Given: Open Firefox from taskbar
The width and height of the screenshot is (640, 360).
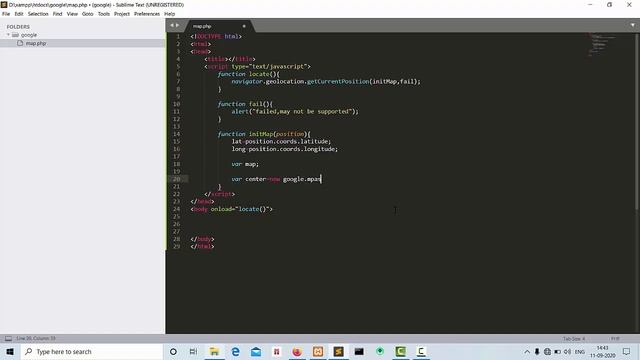Looking at the screenshot, I should coord(297,351).
